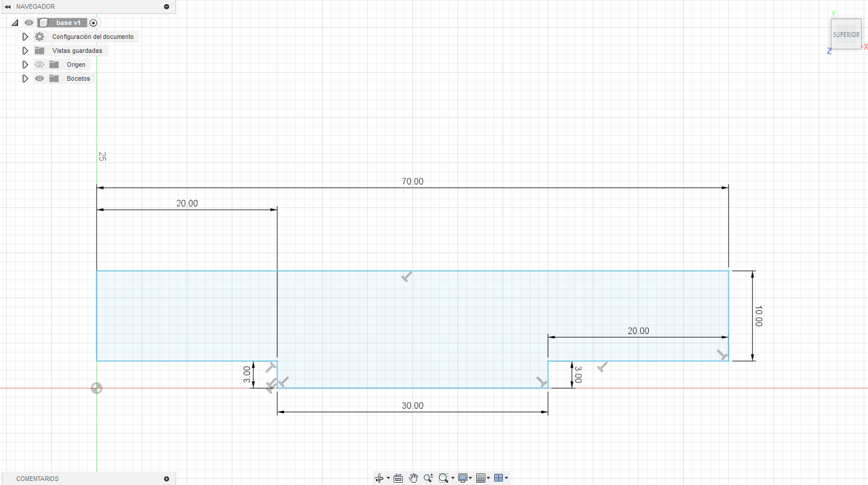Expand the Origen folder

click(x=25, y=64)
